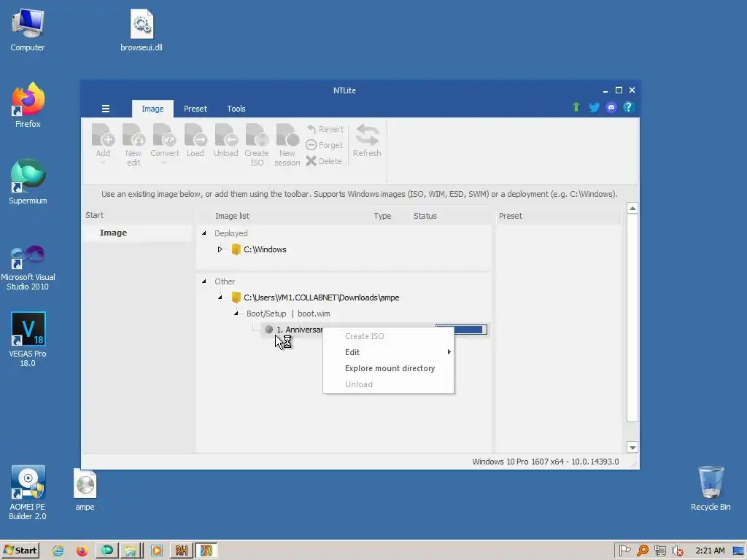Screen dimensions: 747x560
Task: Select the ampe disc image icon
Action: coord(85,489)
